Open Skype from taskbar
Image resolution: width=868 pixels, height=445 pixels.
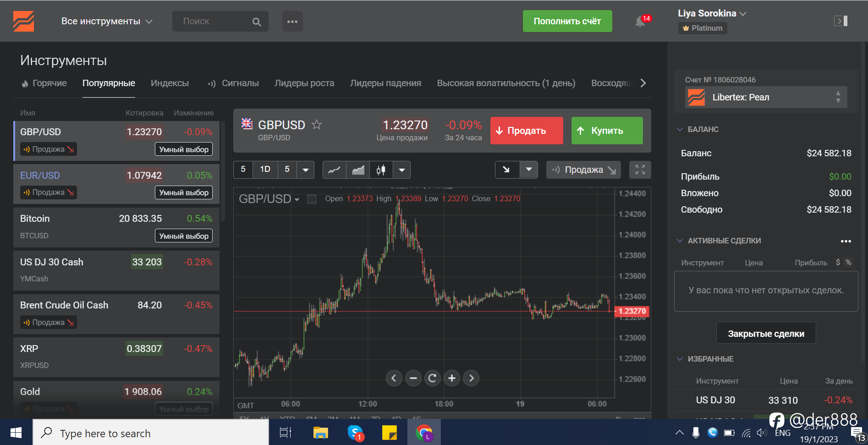pyautogui.click(x=355, y=433)
